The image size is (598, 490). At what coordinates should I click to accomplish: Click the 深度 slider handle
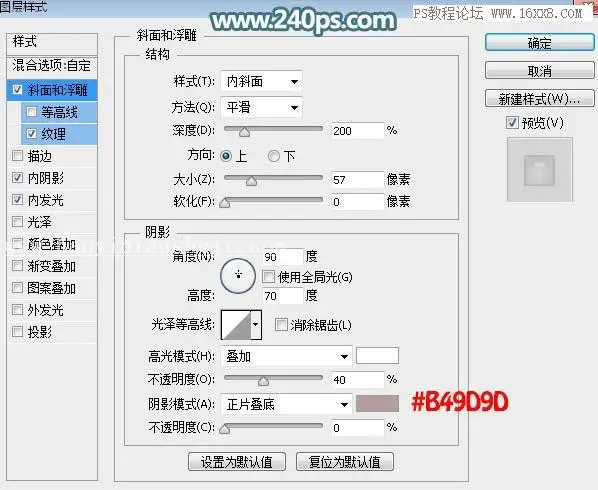click(244, 132)
